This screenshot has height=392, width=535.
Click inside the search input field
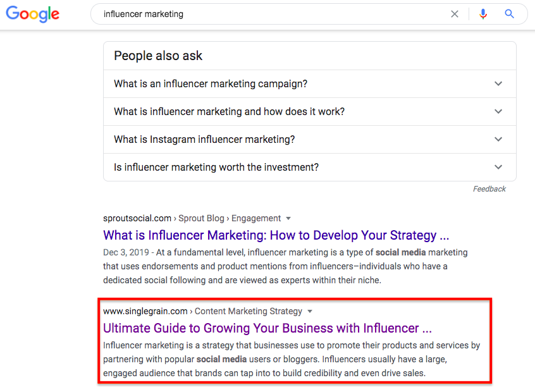click(253, 14)
